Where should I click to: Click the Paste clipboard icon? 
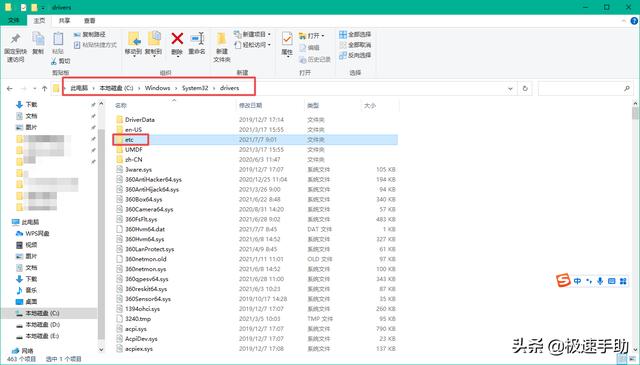[58, 39]
